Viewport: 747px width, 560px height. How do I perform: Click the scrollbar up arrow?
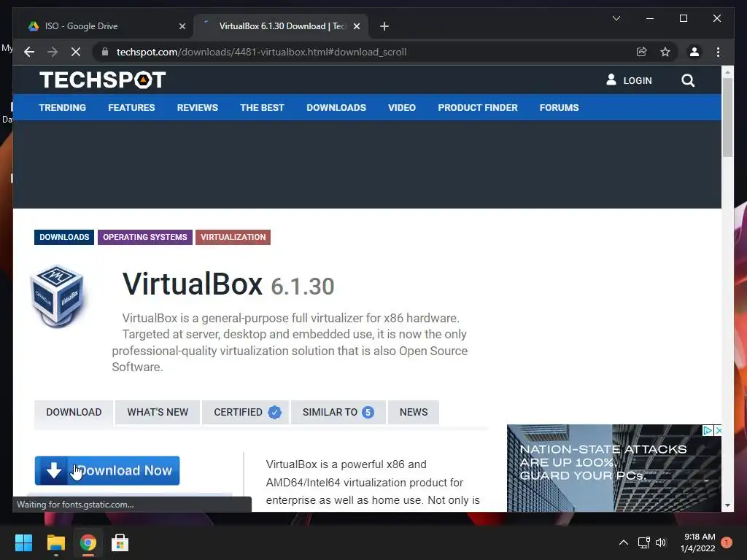(x=727, y=72)
